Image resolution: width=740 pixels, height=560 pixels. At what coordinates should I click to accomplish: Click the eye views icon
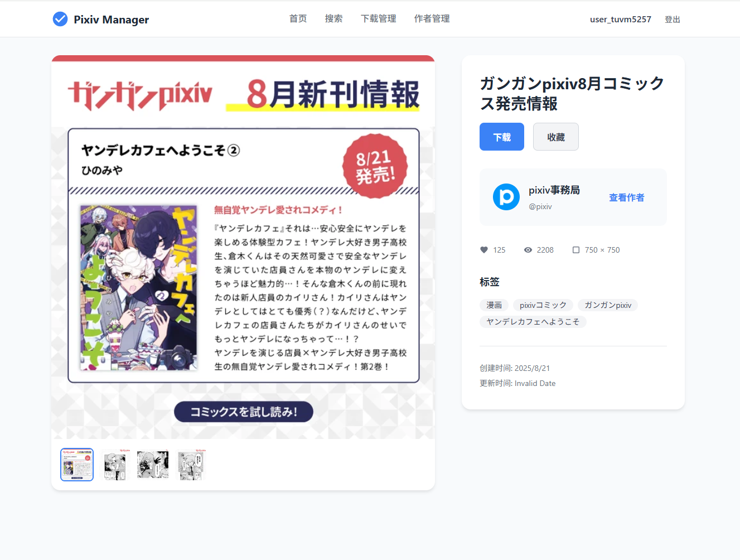click(528, 250)
